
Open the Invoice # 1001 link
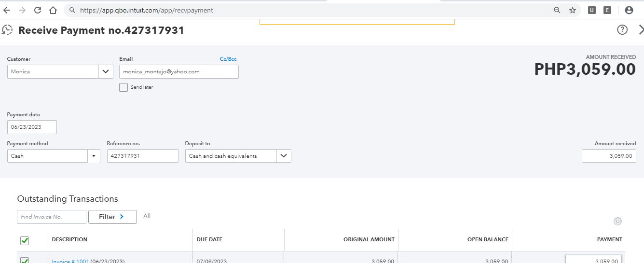[x=70, y=261]
